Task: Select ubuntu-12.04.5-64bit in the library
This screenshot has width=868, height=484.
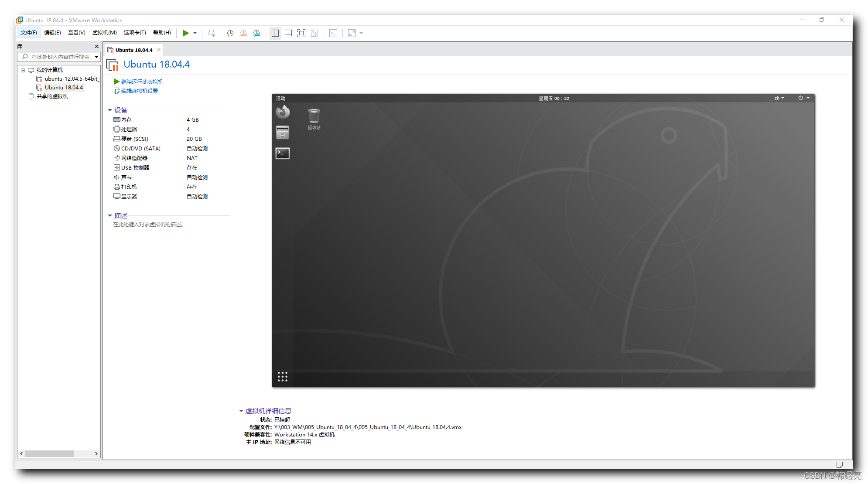Action: tap(72, 79)
